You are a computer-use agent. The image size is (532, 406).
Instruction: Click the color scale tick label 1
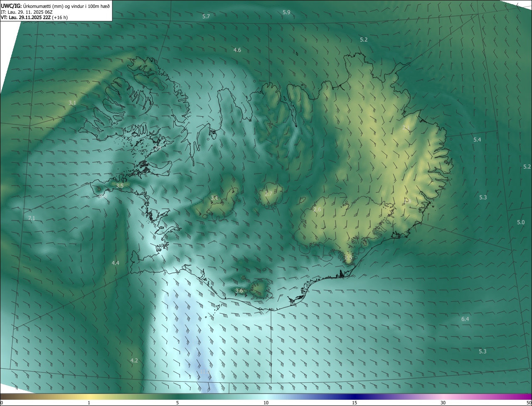point(89,403)
